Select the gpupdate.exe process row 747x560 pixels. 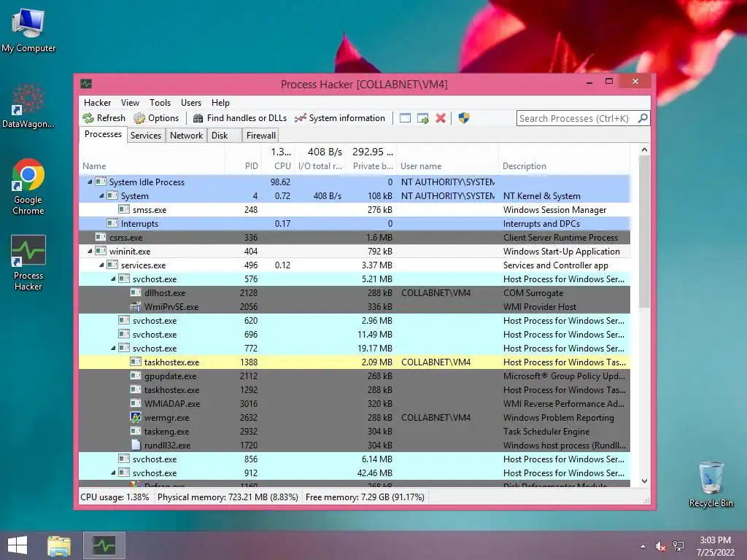pos(355,376)
